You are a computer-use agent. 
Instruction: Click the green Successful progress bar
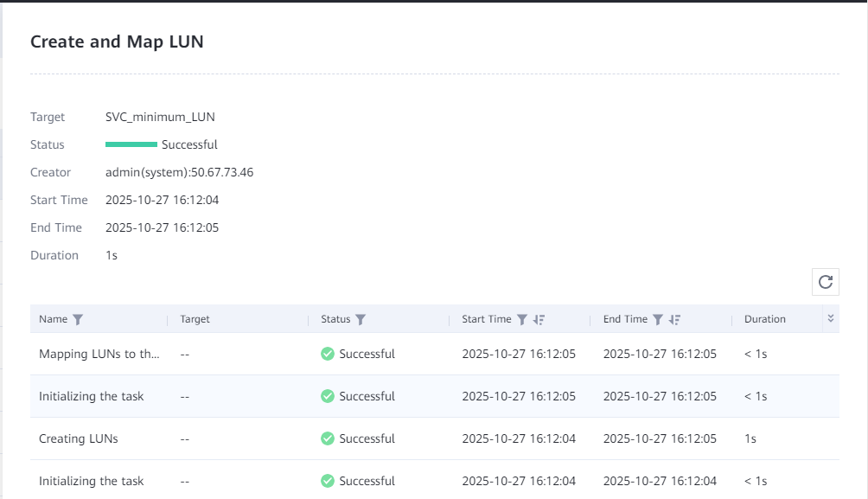pos(131,144)
